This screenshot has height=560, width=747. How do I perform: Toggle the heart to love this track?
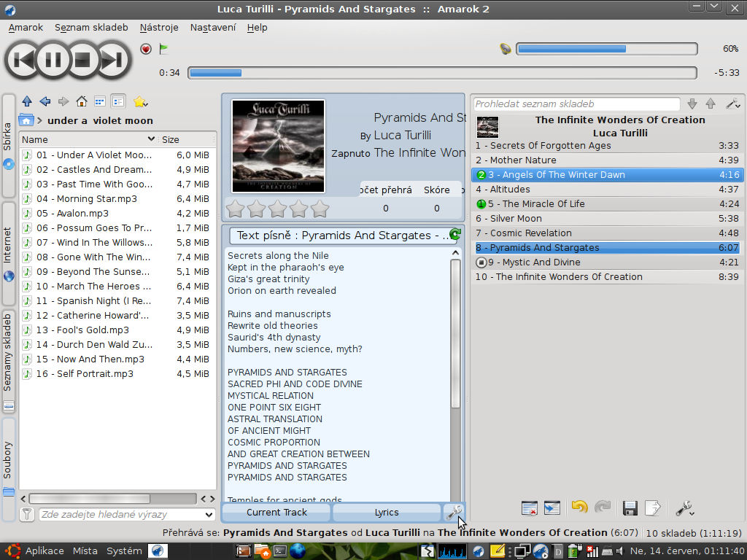(x=146, y=49)
